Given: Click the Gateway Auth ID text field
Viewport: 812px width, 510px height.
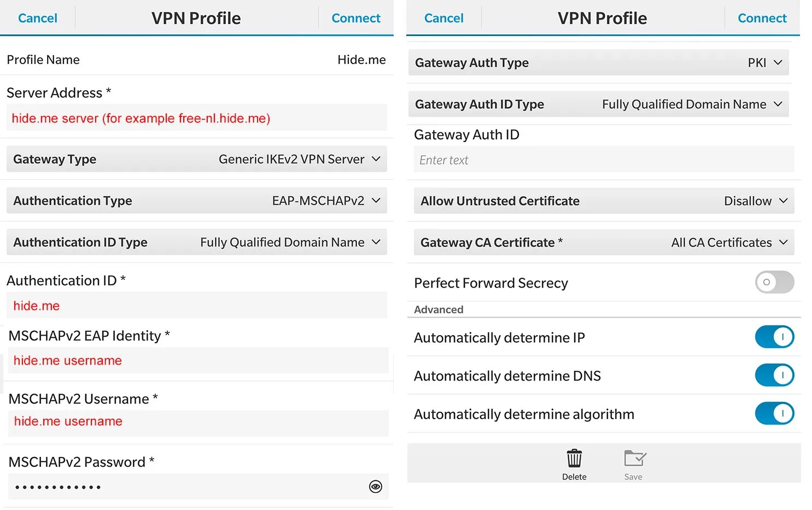Looking at the screenshot, I should pyautogui.click(x=604, y=160).
